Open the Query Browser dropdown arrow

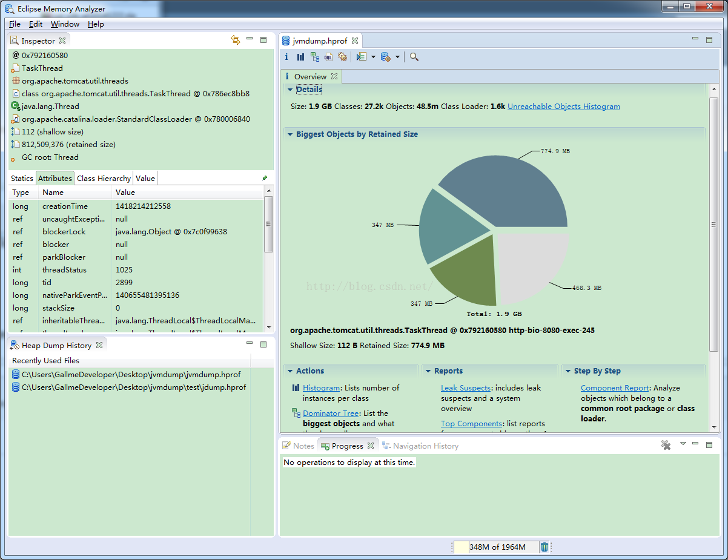pos(397,57)
